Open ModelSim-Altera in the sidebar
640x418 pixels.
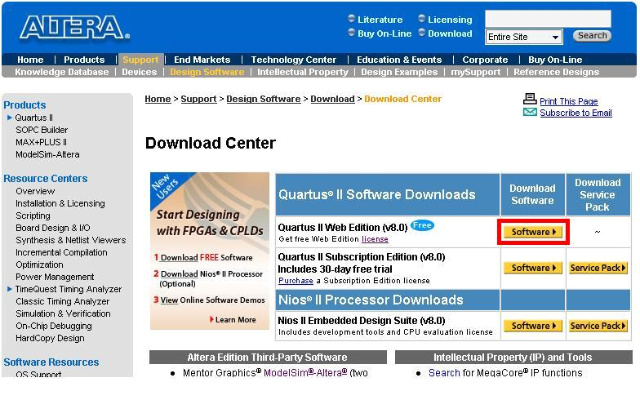pos(47,154)
